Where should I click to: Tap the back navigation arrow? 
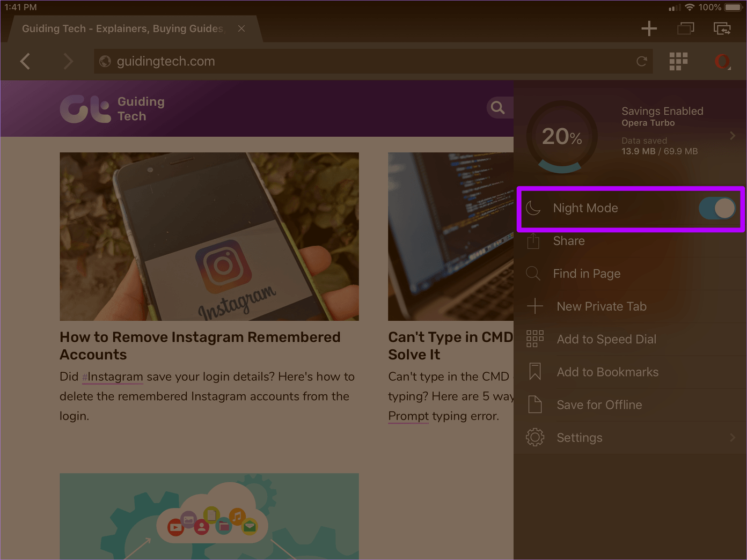(25, 62)
